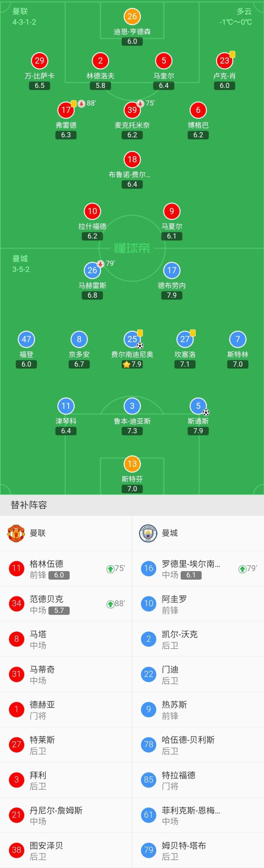Open 德布劳内 number 17 player icon

pos(172,271)
